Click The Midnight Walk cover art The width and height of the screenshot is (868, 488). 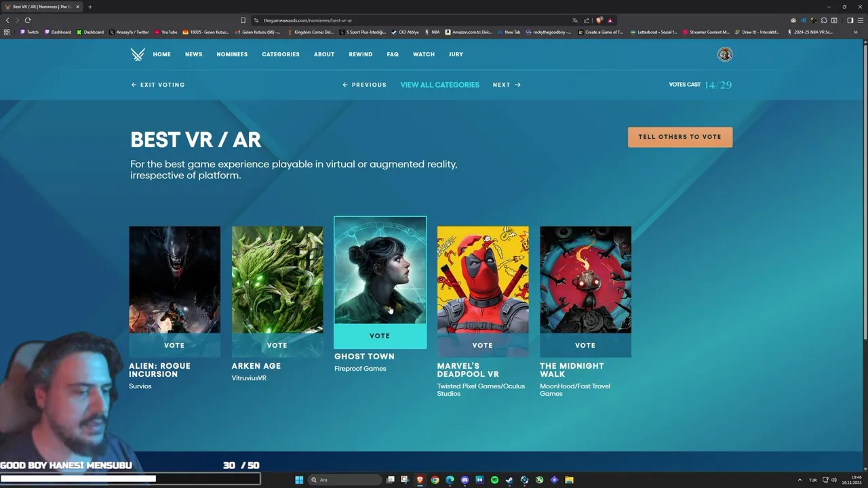[585, 279]
